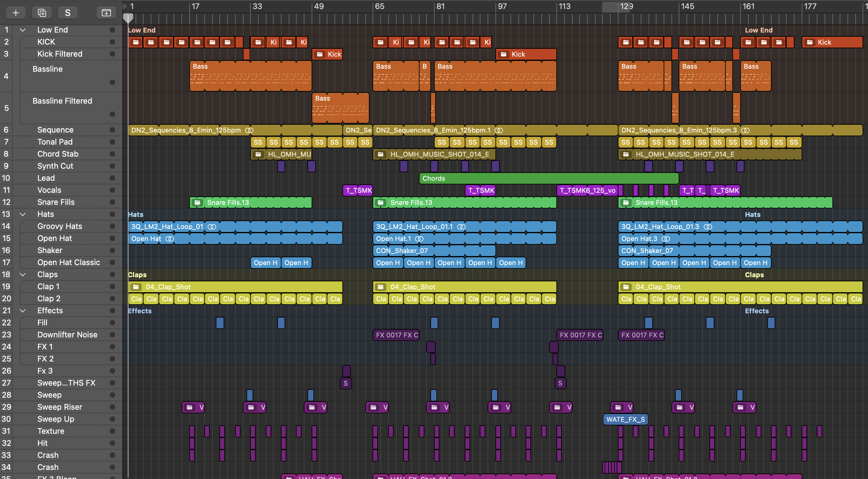868x479 pixels.
Task: Toggle the Vocals track enable dot
Action: [x=112, y=190]
